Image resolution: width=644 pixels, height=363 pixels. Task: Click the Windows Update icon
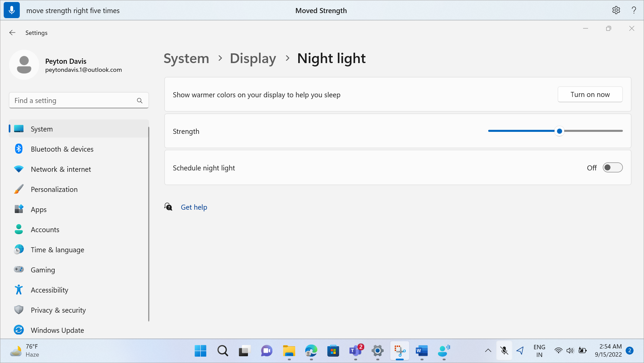18,330
